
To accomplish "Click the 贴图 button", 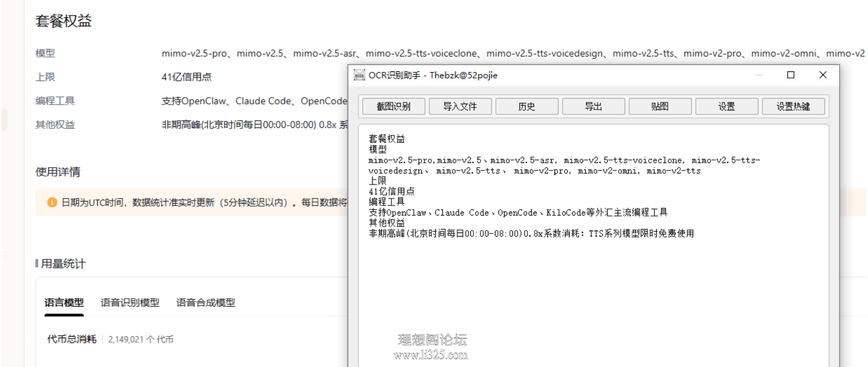I will click(660, 106).
